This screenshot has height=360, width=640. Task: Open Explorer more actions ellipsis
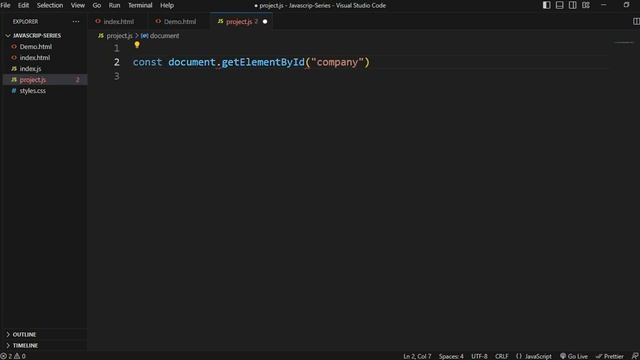(76, 22)
